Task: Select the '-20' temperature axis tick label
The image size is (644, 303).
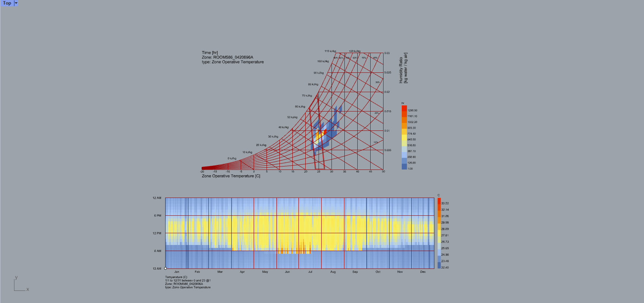Action: click(202, 172)
